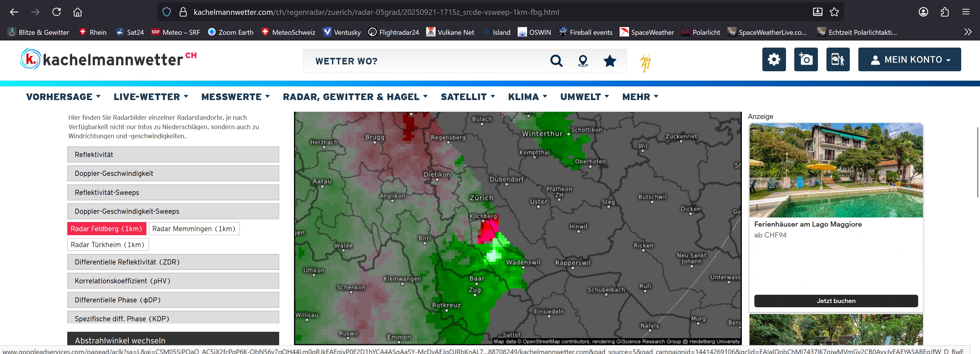Select Radar Feldberg (1km)
The width and height of the screenshot is (980, 354).
coord(106,228)
